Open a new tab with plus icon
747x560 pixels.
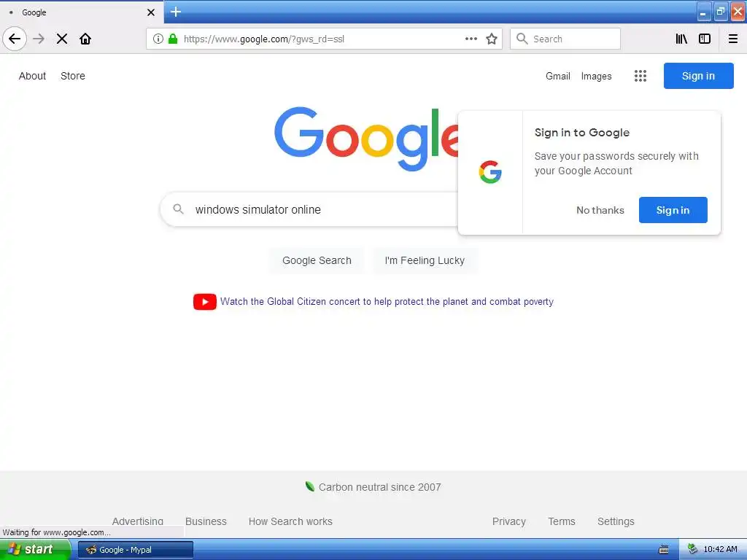176,12
